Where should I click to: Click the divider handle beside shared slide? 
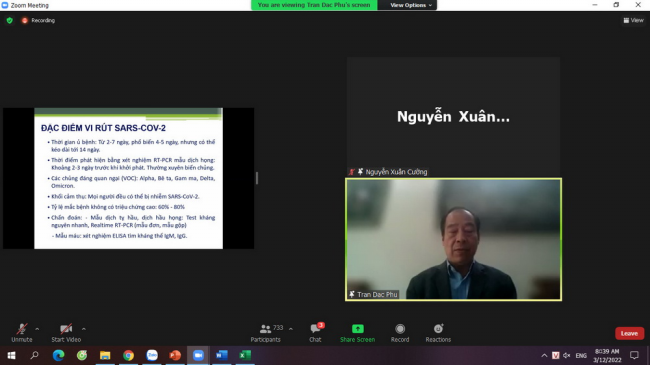pos(257,178)
